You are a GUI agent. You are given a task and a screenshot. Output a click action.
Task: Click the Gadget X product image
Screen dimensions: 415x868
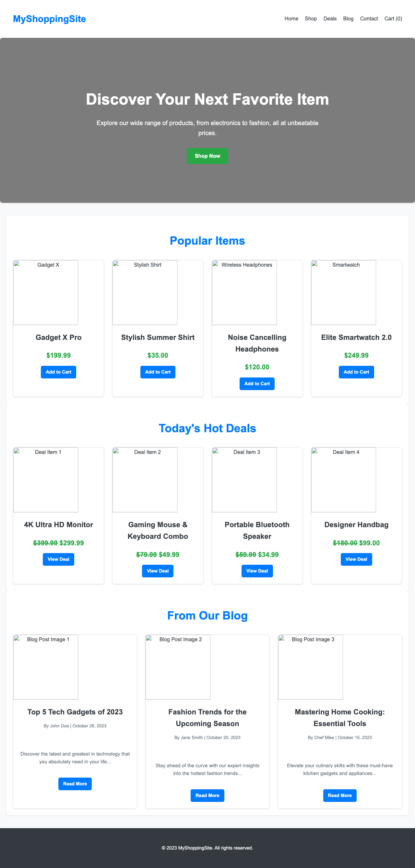45,292
